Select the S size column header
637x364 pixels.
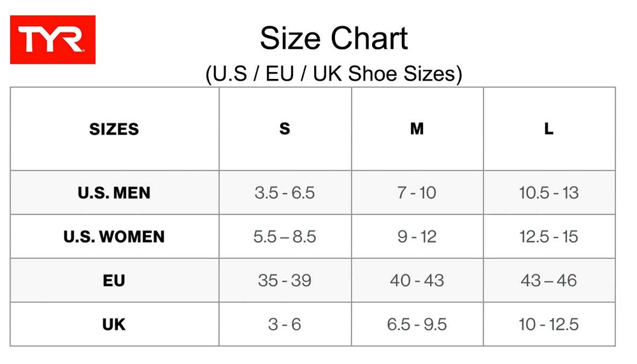285,129
